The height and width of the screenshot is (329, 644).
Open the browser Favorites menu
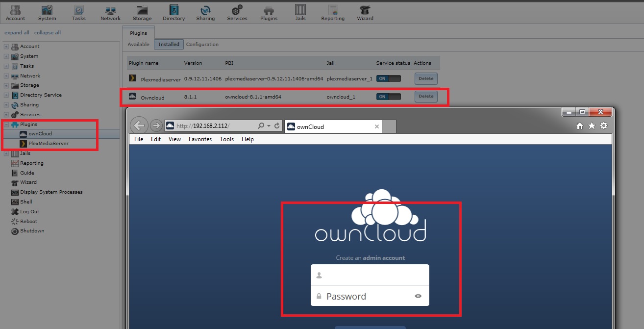point(200,139)
